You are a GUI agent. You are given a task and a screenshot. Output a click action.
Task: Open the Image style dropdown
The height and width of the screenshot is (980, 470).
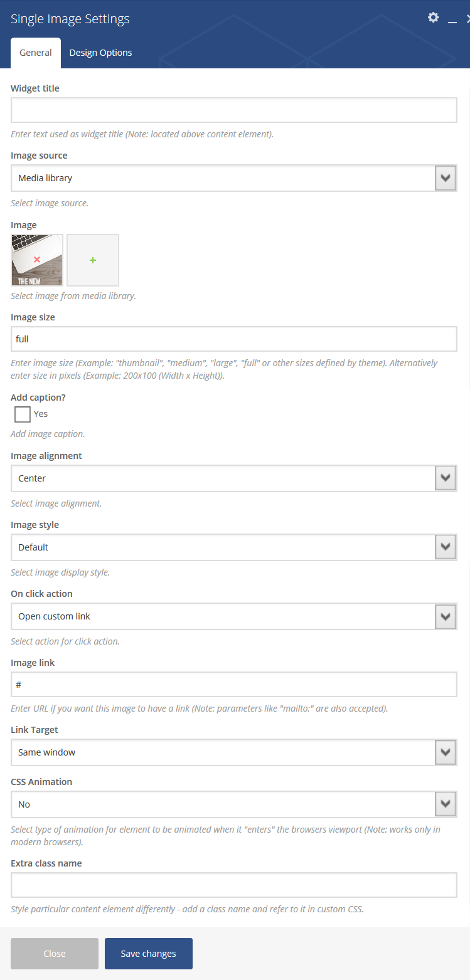pos(234,547)
